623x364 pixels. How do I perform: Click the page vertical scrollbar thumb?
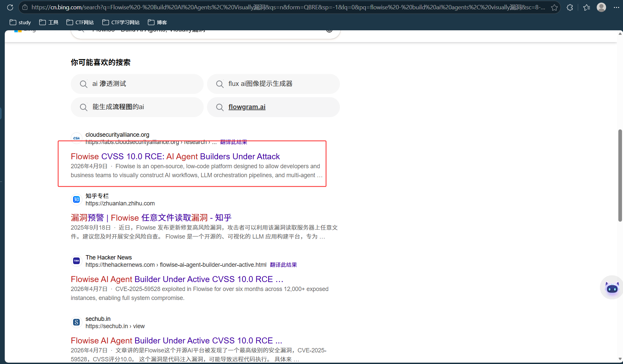[620, 175]
